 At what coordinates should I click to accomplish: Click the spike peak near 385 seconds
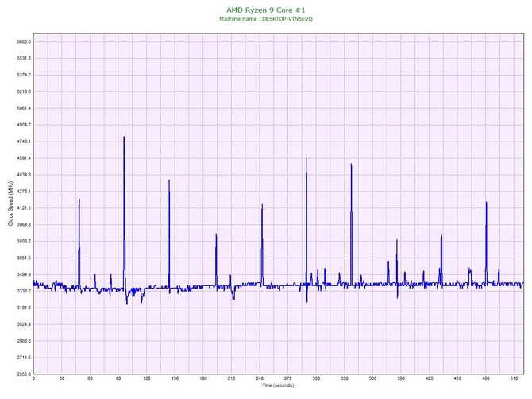tap(397, 240)
